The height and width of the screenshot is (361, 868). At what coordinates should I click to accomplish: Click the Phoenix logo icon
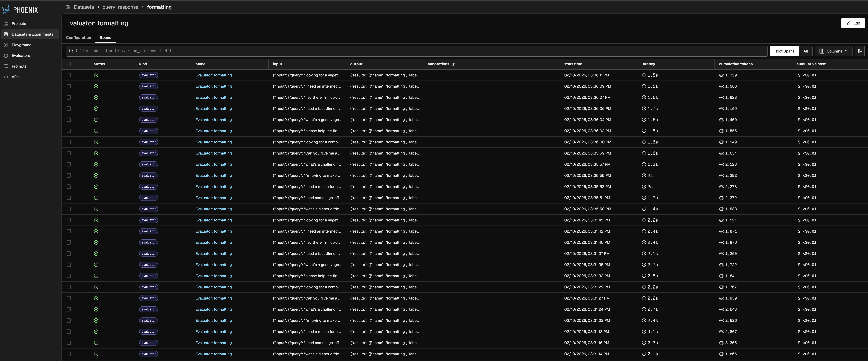coord(6,10)
